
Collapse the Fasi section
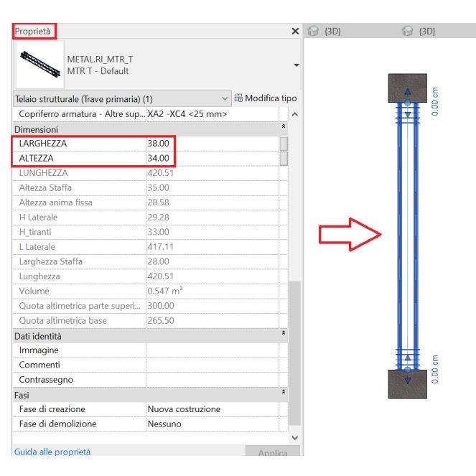click(282, 395)
